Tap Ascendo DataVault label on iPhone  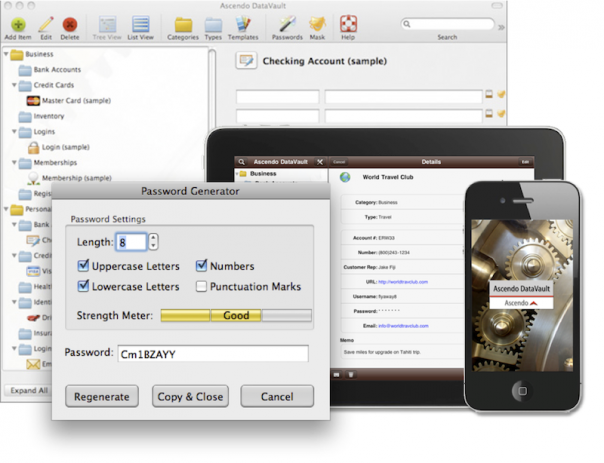tap(521, 289)
